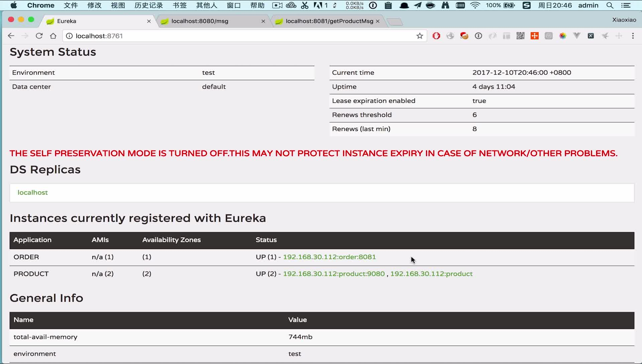This screenshot has height=364, width=642.
Task: Click the Sogou input method icon
Action: point(527,5)
